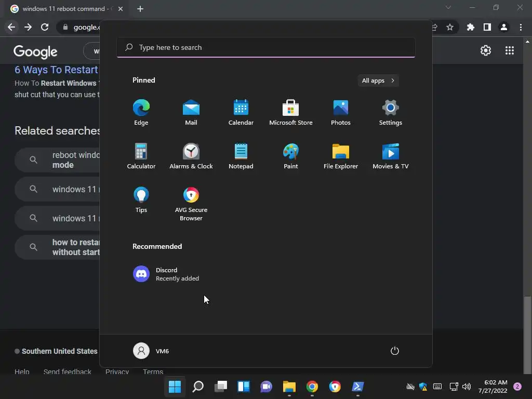The width and height of the screenshot is (532, 399).
Task: Select related search 'reboot windo... mode'
Action: coord(57,160)
